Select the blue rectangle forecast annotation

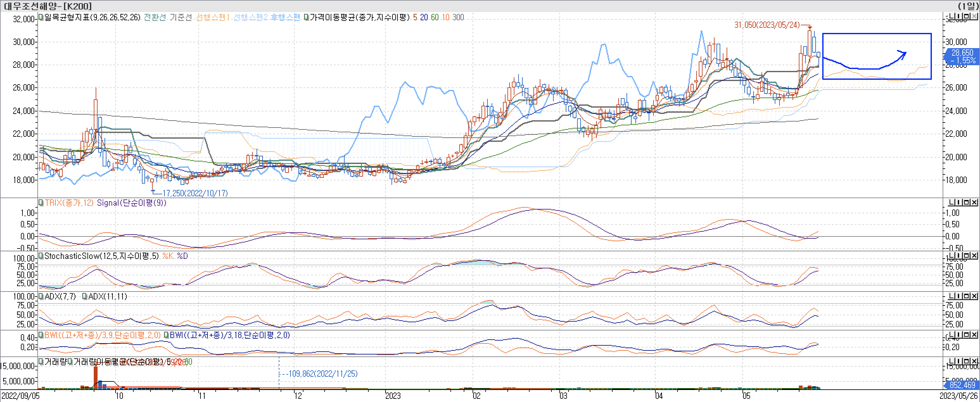point(876,34)
